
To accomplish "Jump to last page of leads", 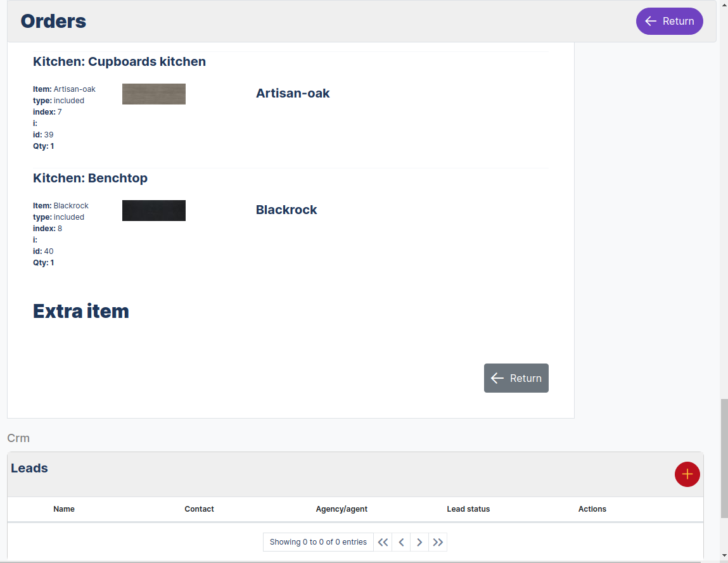I will click(x=438, y=542).
